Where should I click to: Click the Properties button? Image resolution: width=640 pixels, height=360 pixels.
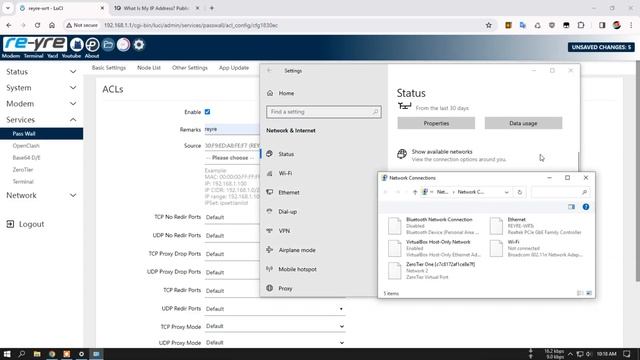(436, 123)
